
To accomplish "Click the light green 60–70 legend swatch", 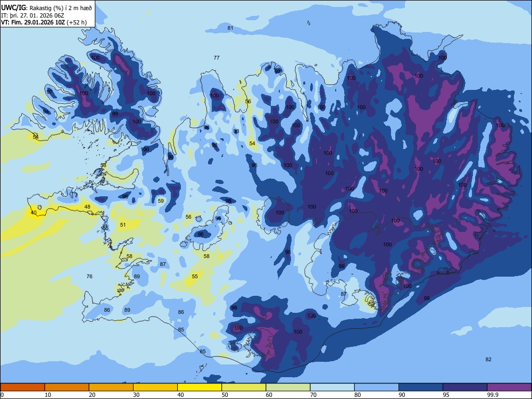I will pos(288,387).
